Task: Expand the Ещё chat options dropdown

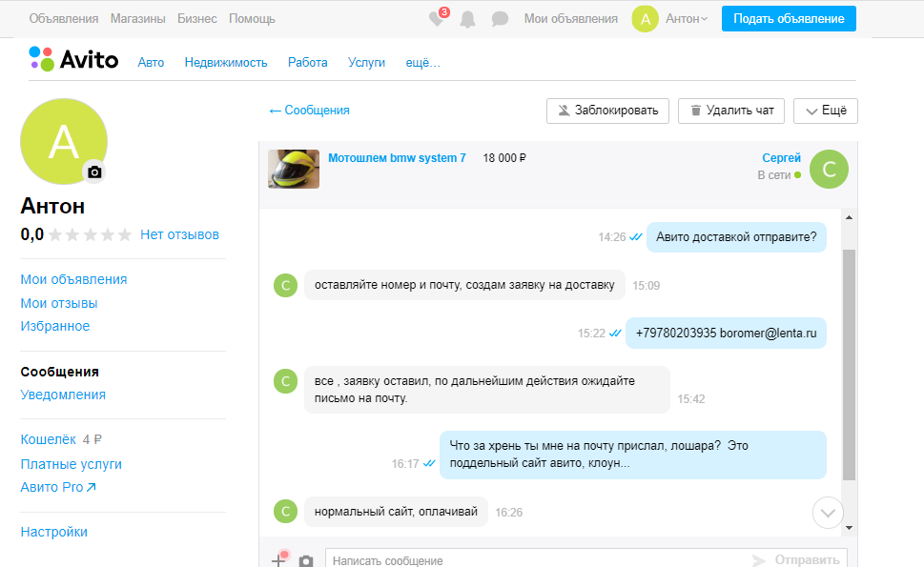Action: click(826, 111)
